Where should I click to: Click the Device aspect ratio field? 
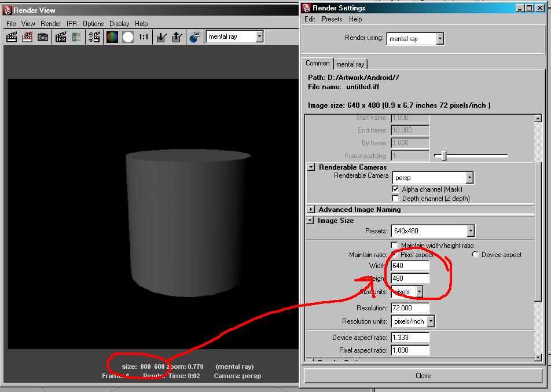pyautogui.click(x=410, y=338)
